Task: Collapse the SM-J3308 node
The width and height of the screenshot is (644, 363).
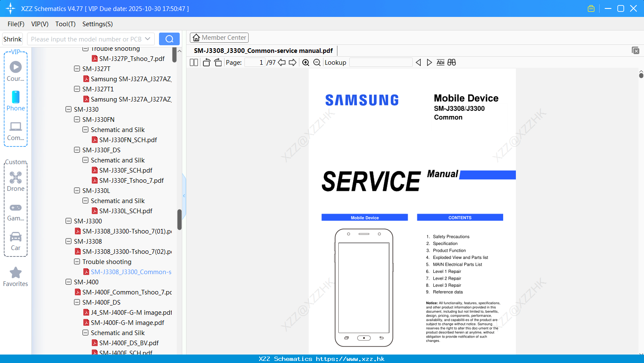Action: pyautogui.click(x=69, y=241)
